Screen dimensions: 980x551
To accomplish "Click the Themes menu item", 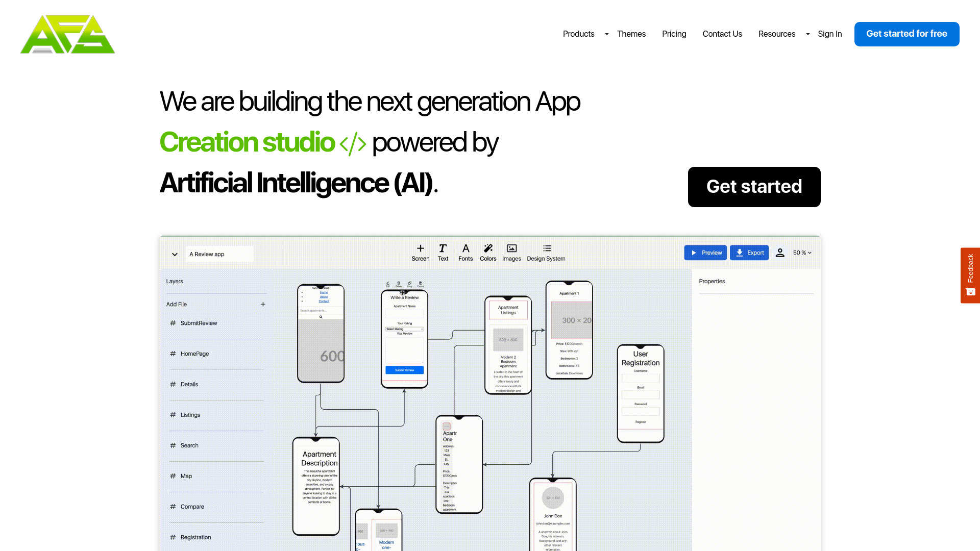I will click(631, 34).
